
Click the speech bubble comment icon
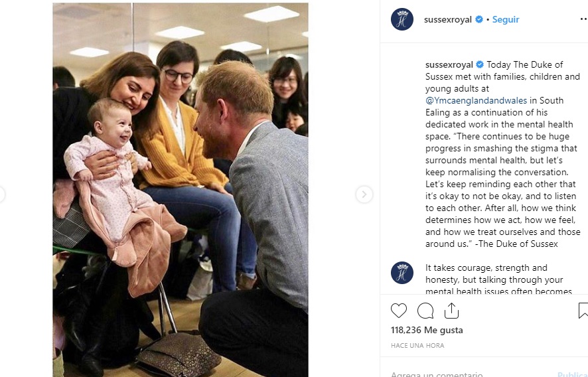click(425, 311)
